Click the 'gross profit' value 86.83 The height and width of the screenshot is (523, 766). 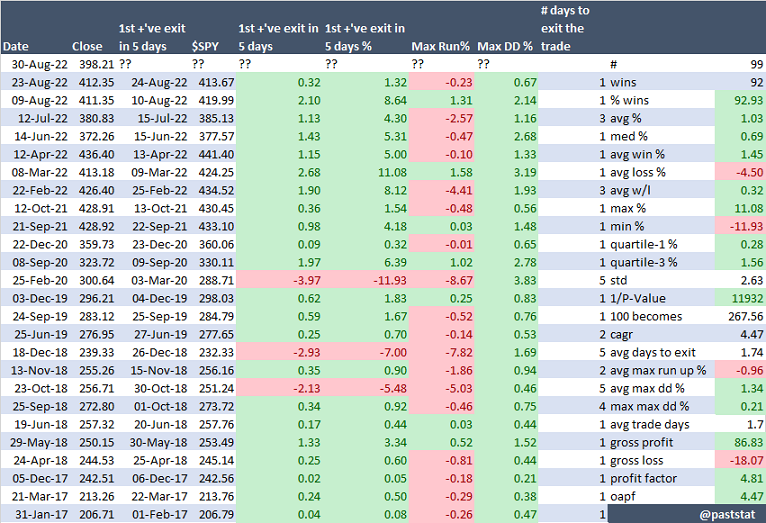[x=748, y=442]
